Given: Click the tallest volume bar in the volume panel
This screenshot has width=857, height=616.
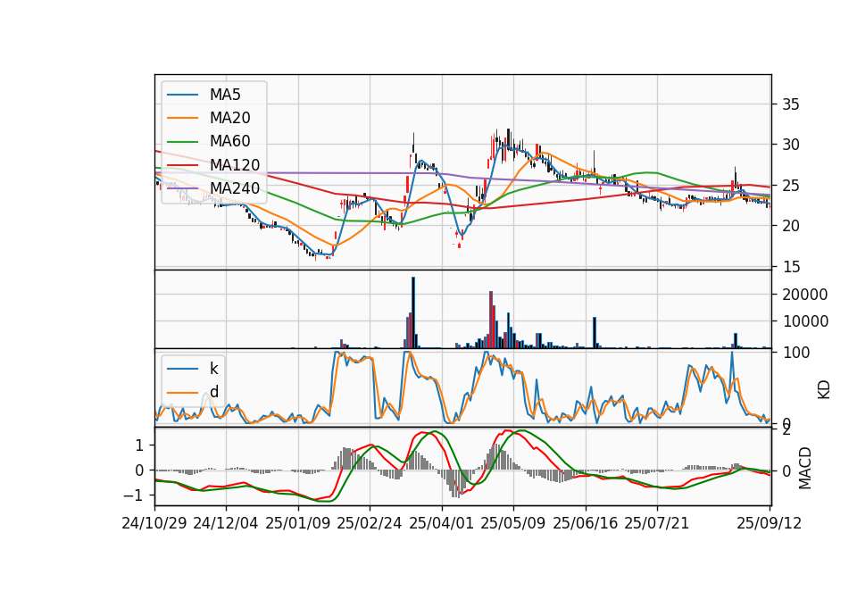Looking at the screenshot, I should pyautogui.click(x=413, y=312).
